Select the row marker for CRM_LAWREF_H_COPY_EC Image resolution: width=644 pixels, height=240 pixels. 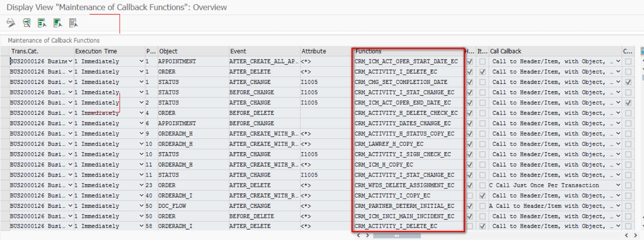5,144
